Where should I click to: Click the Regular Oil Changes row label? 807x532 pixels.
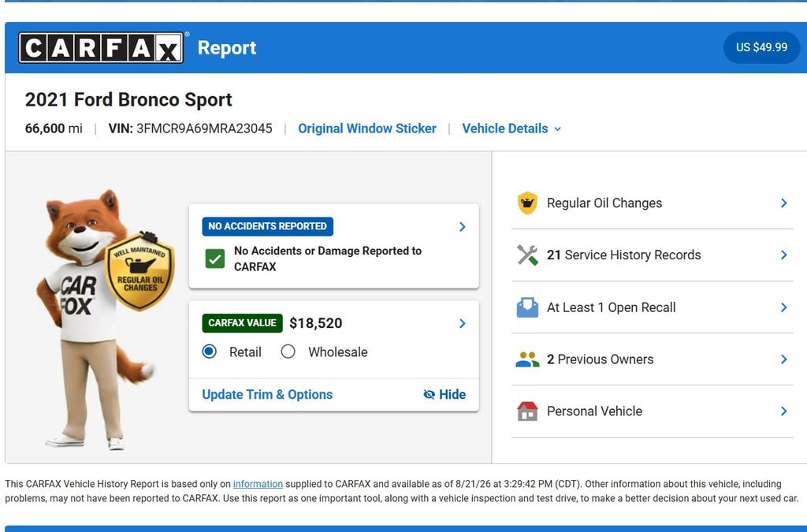pos(604,203)
